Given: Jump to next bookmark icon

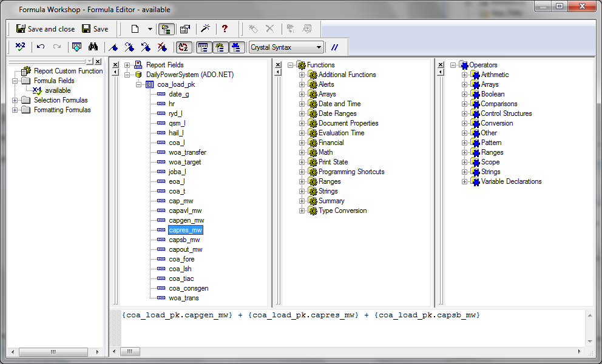Looking at the screenshot, I should tap(129, 47).
